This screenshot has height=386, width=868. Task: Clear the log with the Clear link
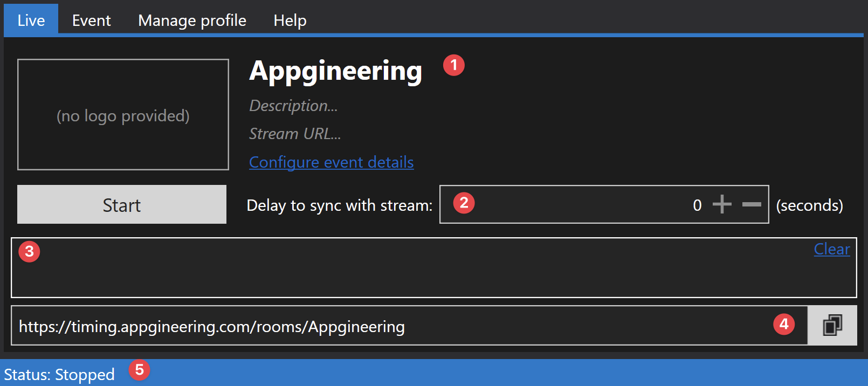click(x=832, y=249)
